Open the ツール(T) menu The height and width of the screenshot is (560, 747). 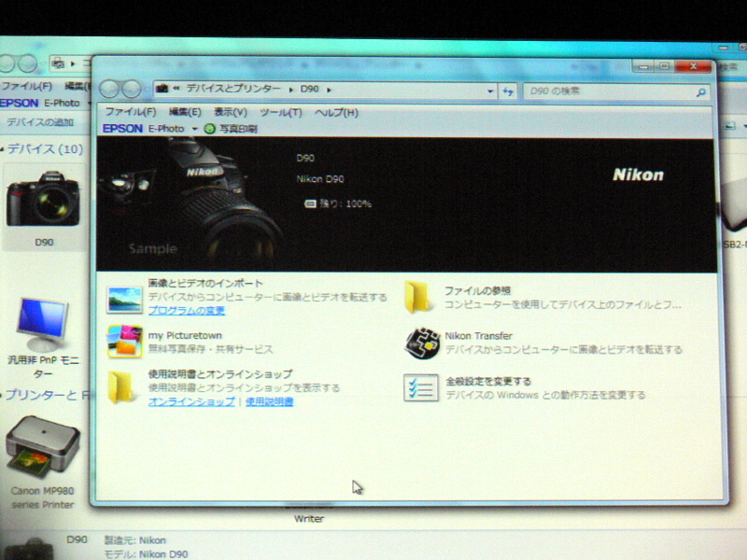[280, 112]
